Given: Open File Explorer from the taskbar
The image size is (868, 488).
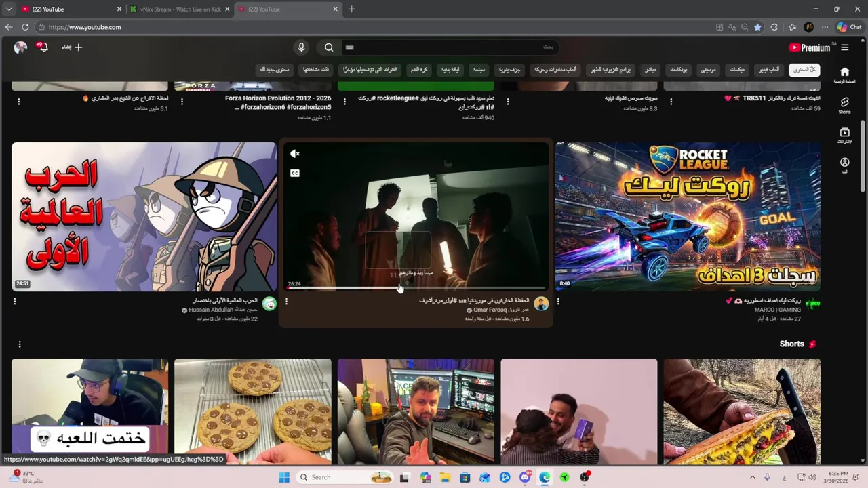Looking at the screenshot, I should click(x=445, y=477).
